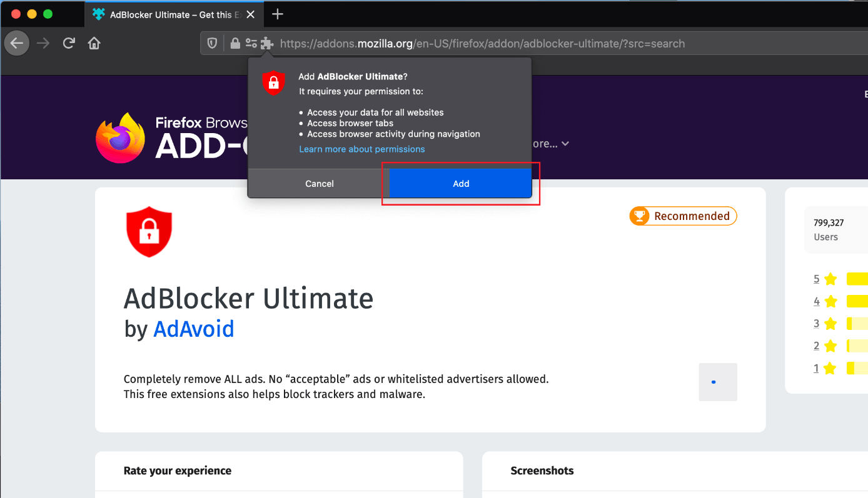Image resolution: width=868 pixels, height=498 pixels.
Task: Open the AdAvoid author link
Action: [194, 329]
